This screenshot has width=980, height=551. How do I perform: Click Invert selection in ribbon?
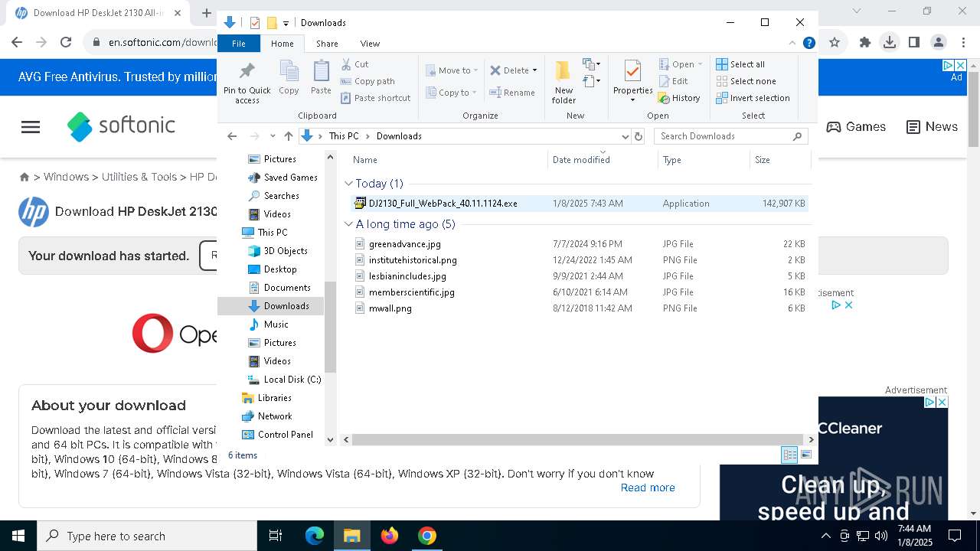(x=753, y=98)
